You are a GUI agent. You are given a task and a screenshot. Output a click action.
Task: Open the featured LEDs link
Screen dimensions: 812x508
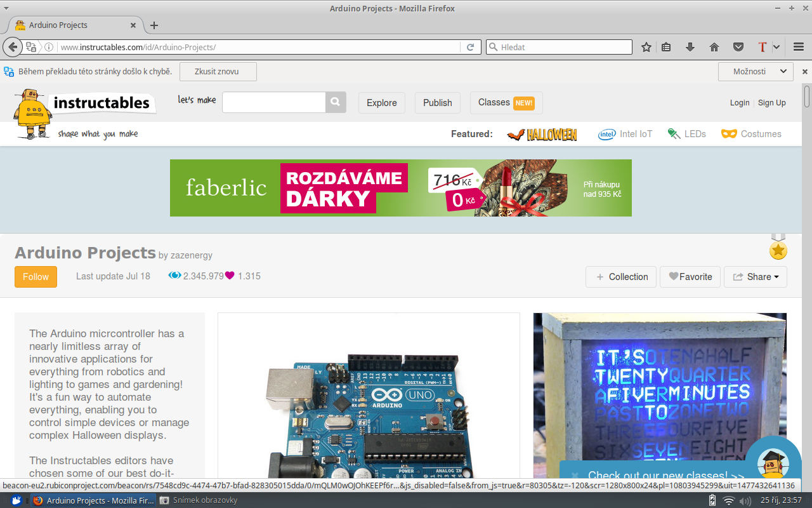pos(687,134)
